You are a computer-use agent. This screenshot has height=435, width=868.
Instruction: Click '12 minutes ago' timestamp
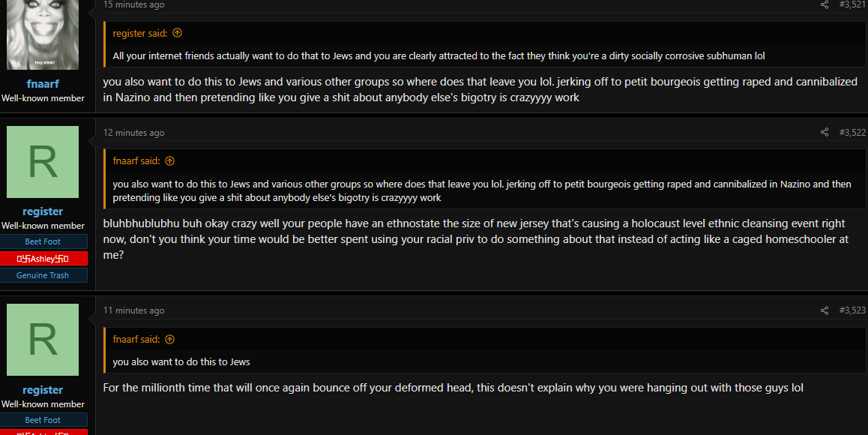point(134,133)
